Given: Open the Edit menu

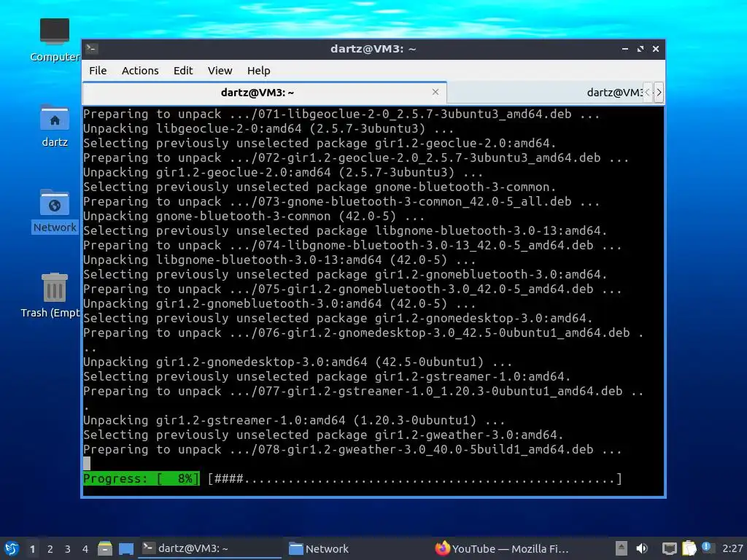Looking at the screenshot, I should click(183, 71).
